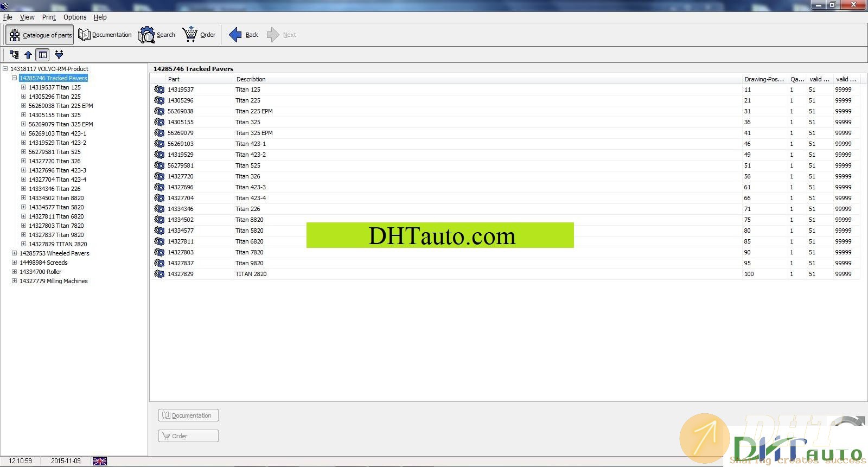Expand the 14319537 Titan 125 tree node

click(x=23, y=87)
